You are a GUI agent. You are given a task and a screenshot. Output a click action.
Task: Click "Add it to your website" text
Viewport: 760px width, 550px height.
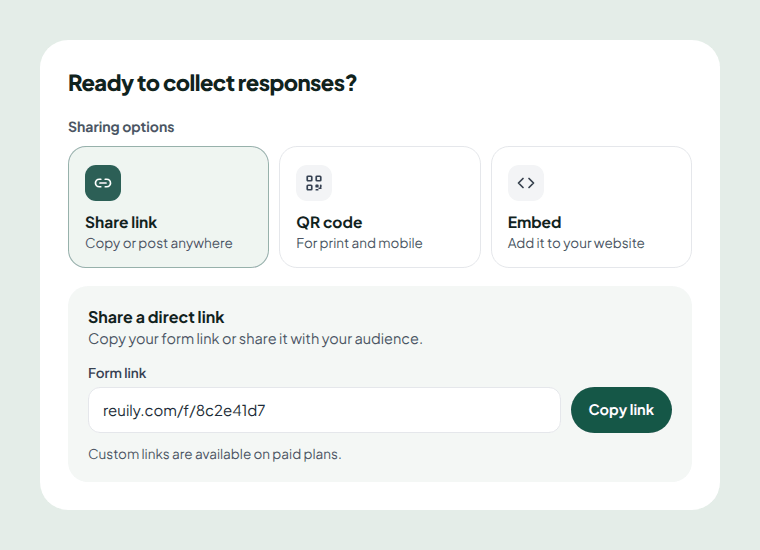[576, 243]
